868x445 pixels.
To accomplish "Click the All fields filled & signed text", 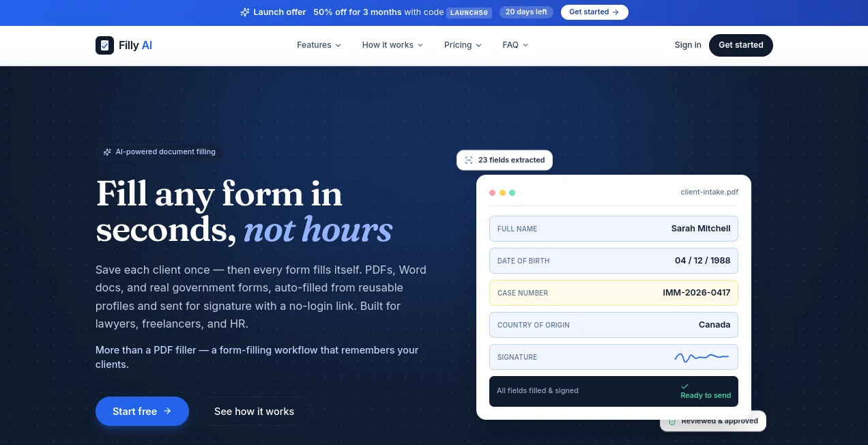I will 538,391.
